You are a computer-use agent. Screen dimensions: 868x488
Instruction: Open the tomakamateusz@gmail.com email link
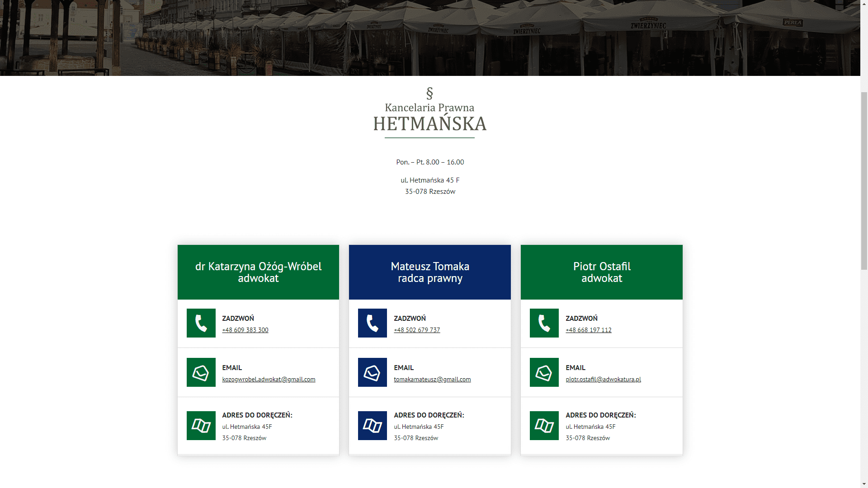tap(432, 380)
